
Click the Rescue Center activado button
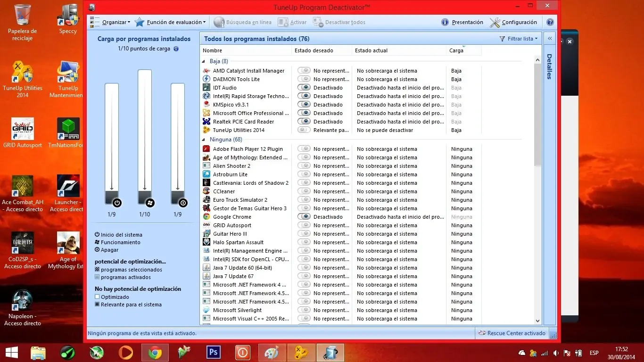tap(512, 333)
